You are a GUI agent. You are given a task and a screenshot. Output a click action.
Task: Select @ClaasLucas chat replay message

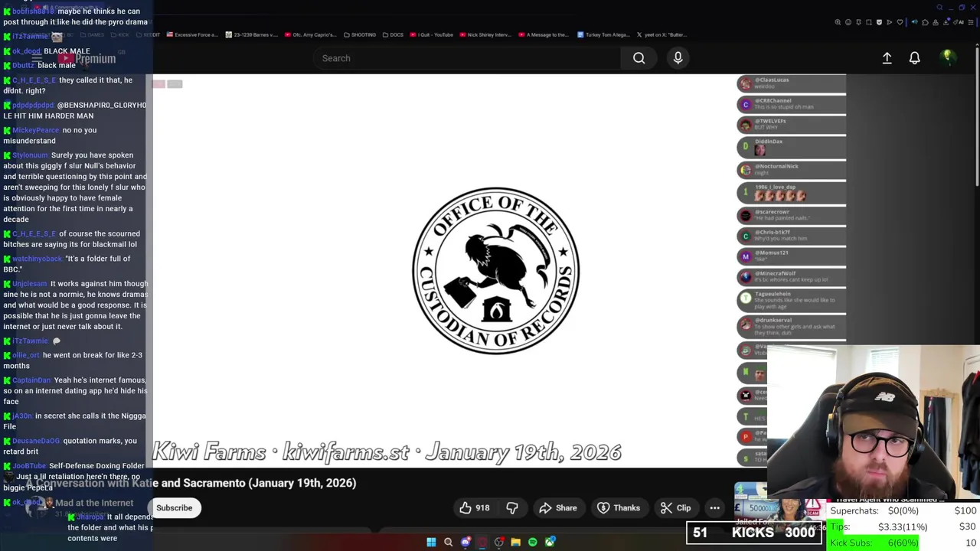[792, 83]
